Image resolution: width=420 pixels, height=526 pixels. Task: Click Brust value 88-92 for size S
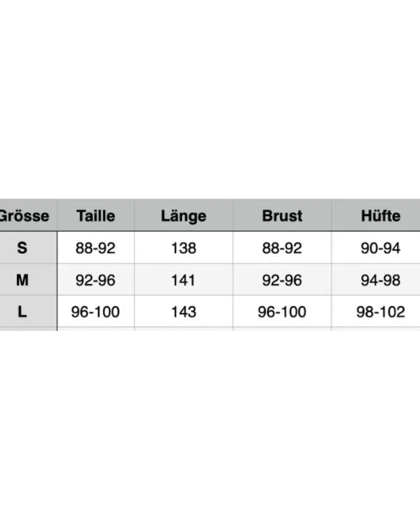click(x=282, y=248)
